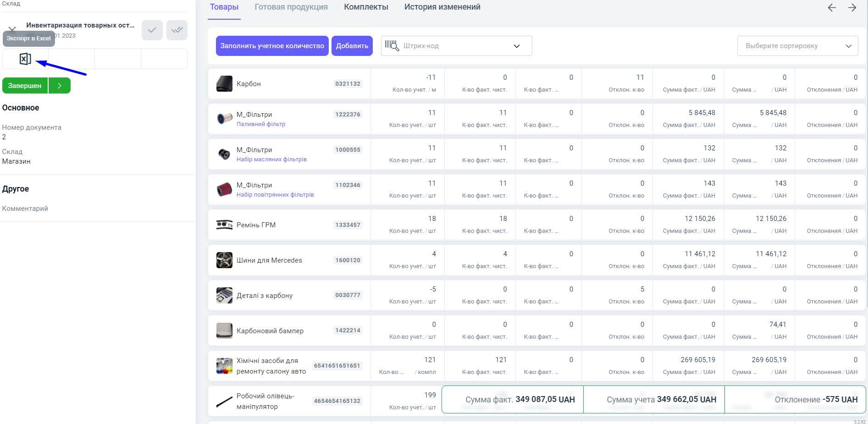Close the inventory document panel
Viewport: 868px width, 424px height.
(x=12, y=29)
